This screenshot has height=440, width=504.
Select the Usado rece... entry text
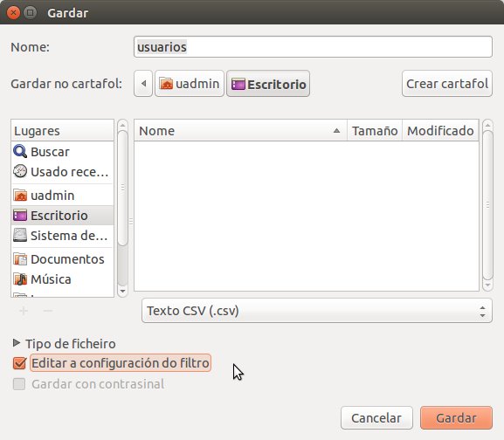pos(69,172)
